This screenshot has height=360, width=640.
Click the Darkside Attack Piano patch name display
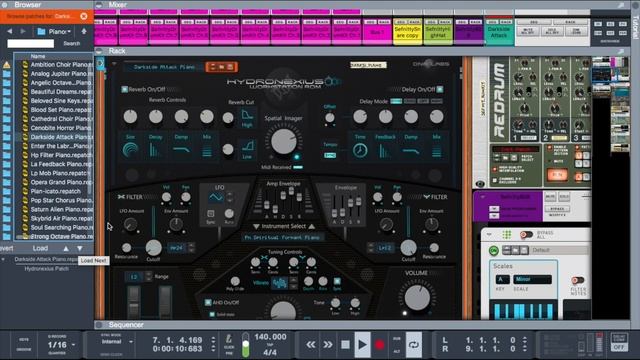pos(164,67)
